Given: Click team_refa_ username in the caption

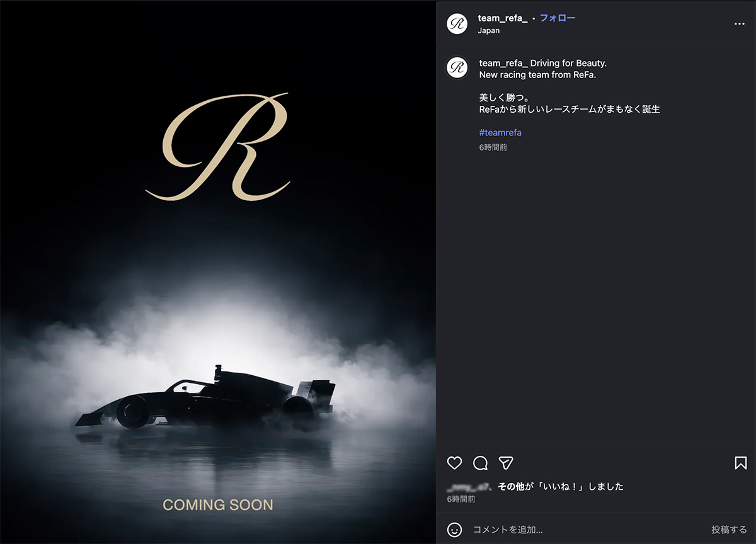Looking at the screenshot, I should 503,64.
